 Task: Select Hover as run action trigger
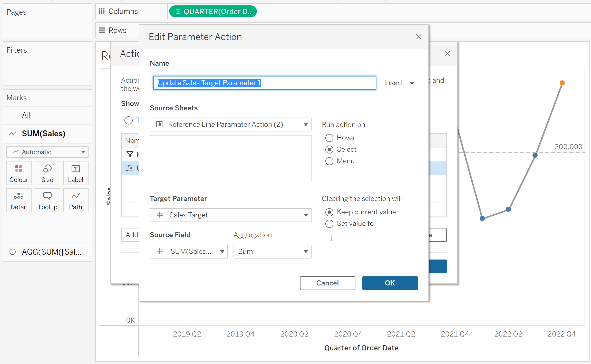point(329,138)
